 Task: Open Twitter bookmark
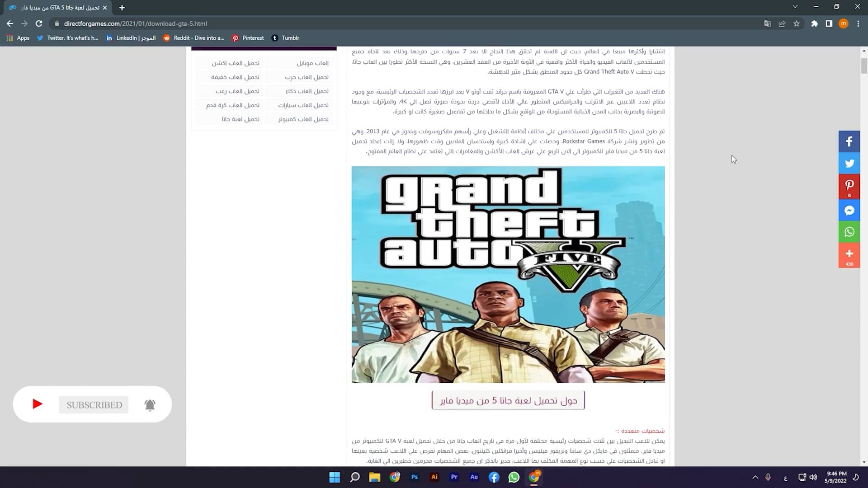[67, 38]
